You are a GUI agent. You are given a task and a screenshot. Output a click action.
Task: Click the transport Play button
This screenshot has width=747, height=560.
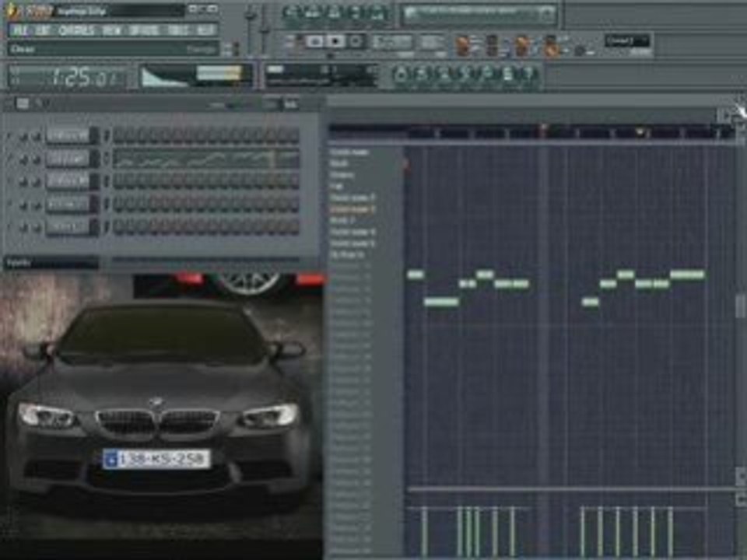click(314, 41)
